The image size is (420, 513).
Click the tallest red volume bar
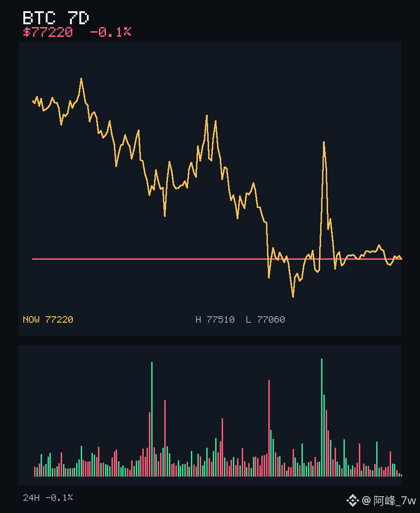click(269, 428)
